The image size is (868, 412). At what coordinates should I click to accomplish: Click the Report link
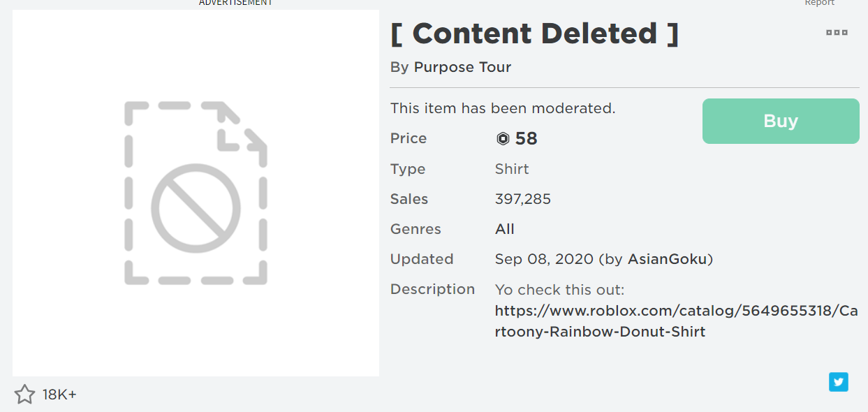pyautogui.click(x=819, y=3)
